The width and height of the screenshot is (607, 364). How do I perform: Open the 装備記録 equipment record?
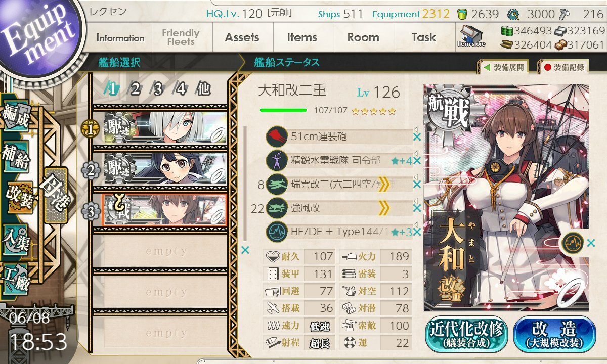(x=563, y=67)
